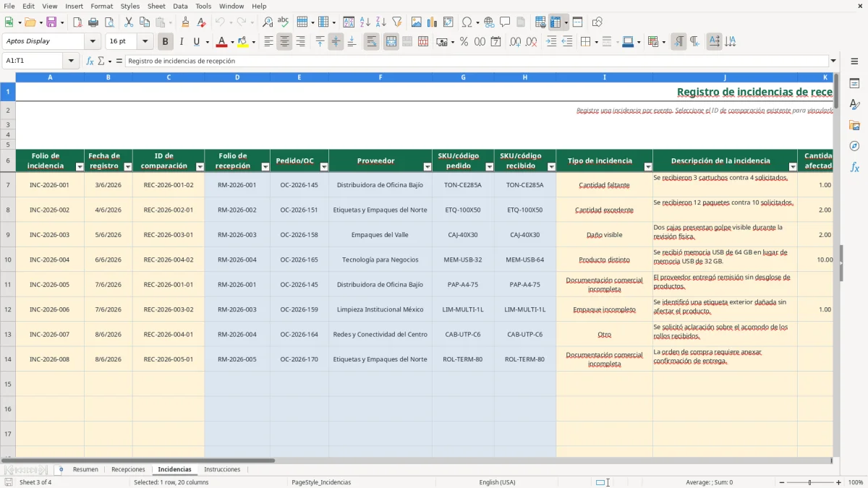Open the Borders dropdown arrow

click(596, 42)
